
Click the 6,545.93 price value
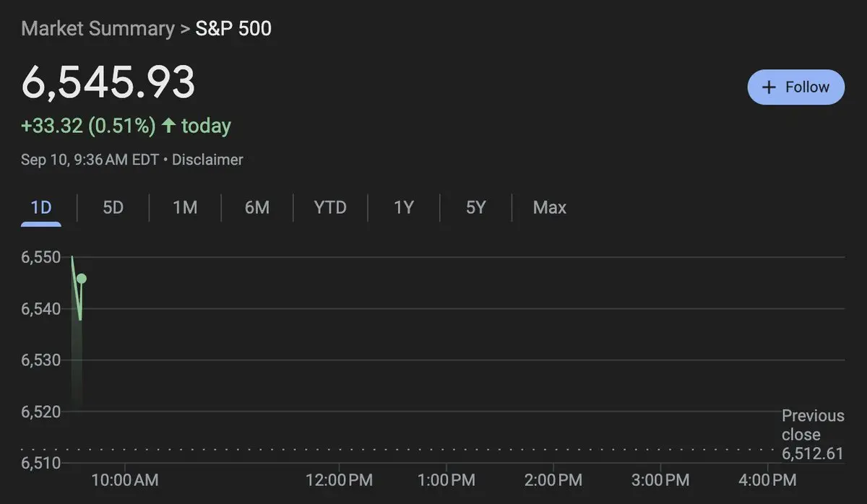click(x=108, y=82)
